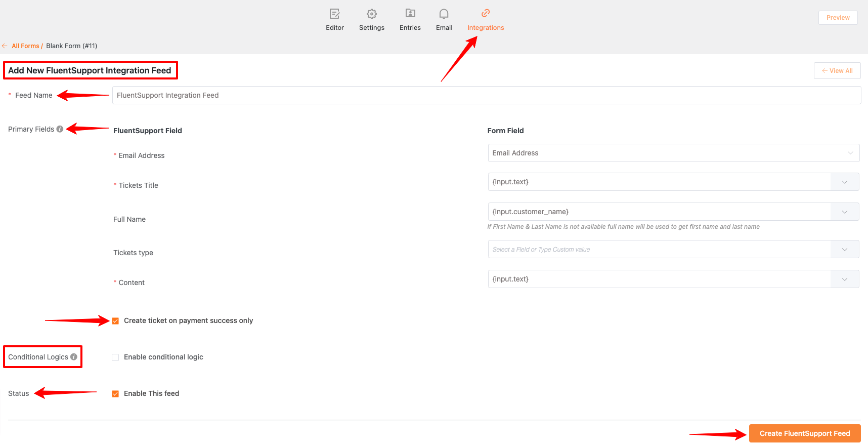The height and width of the screenshot is (444, 868).
Task: Select the Integrations tab
Action: pos(486,20)
